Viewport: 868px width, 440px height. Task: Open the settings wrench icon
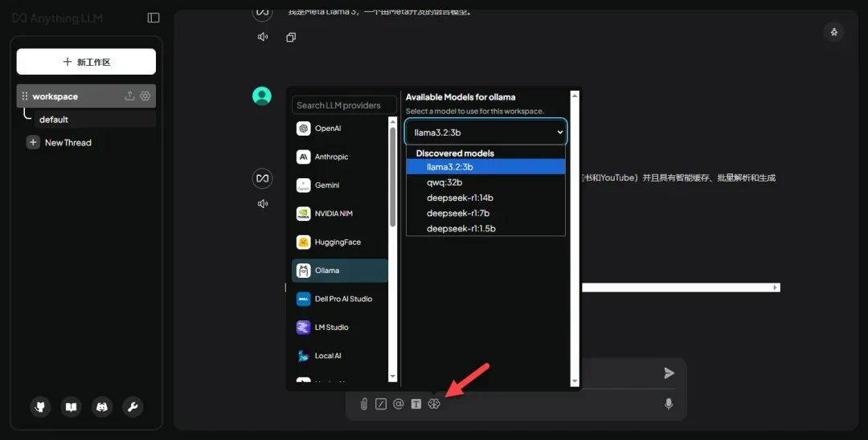point(133,407)
